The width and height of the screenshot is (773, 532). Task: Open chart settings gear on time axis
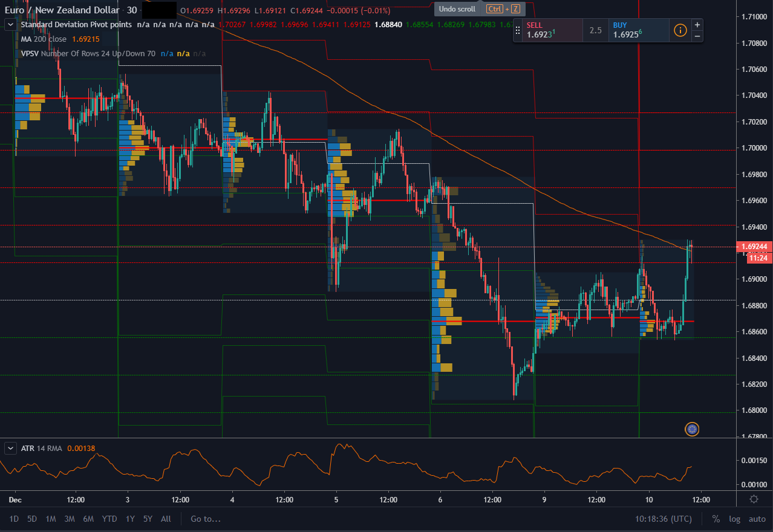coord(754,499)
